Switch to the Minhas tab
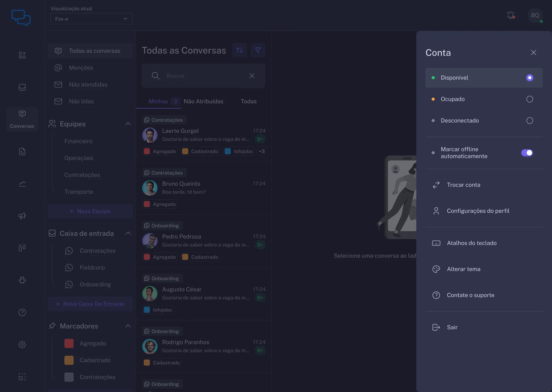Screen dimensions: 552x392 158,102
